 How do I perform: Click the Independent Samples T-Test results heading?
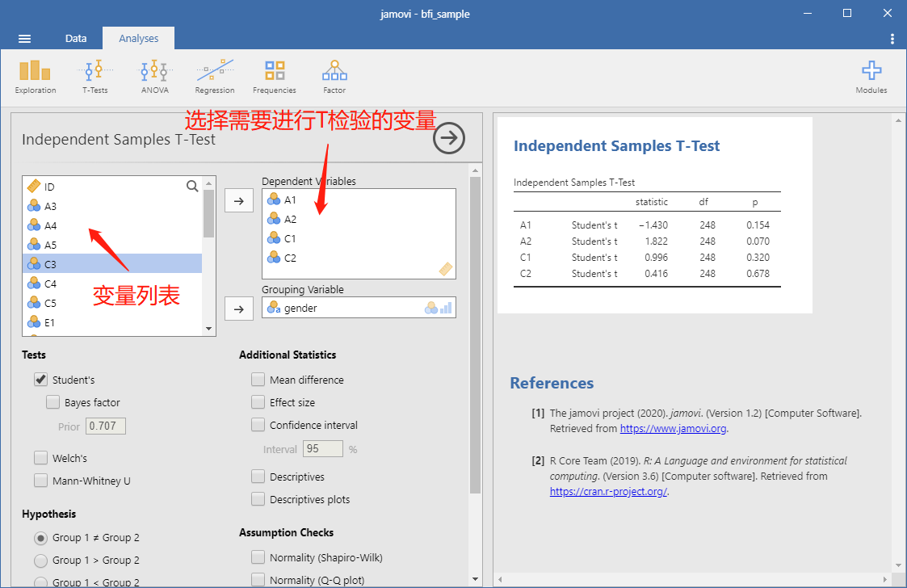[x=616, y=146]
